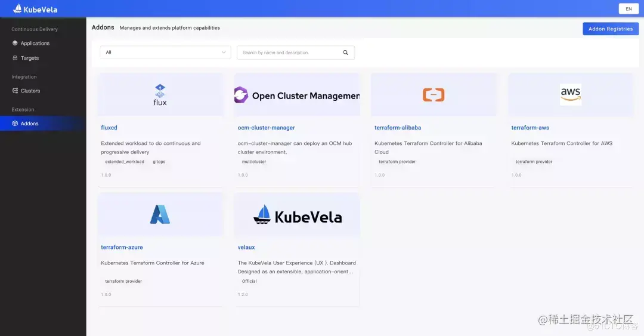
Task: Click the Open Cluster Management logo
Action: click(x=297, y=95)
